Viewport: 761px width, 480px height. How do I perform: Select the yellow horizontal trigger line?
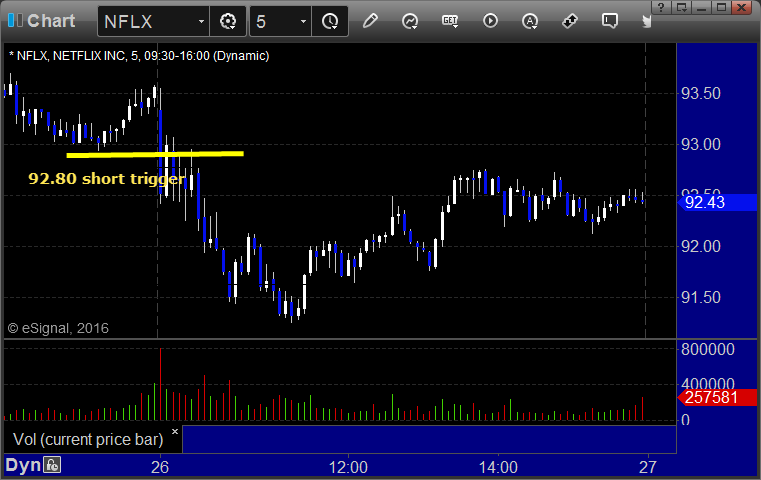(x=155, y=155)
